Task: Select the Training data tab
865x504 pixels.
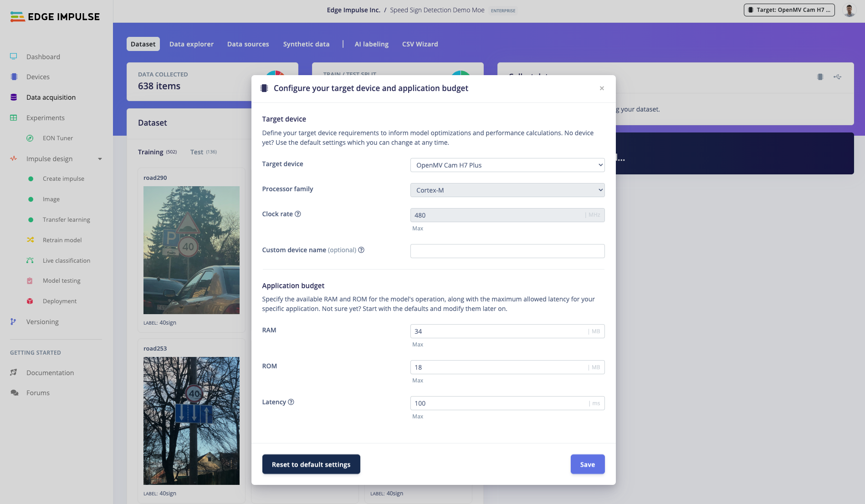Action: pos(157,152)
